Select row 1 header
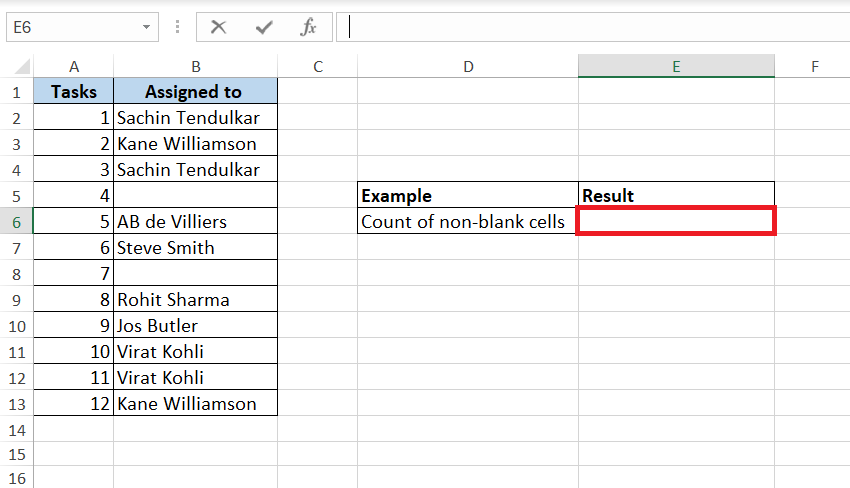This screenshot has width=850, height=488. (16, 91)
